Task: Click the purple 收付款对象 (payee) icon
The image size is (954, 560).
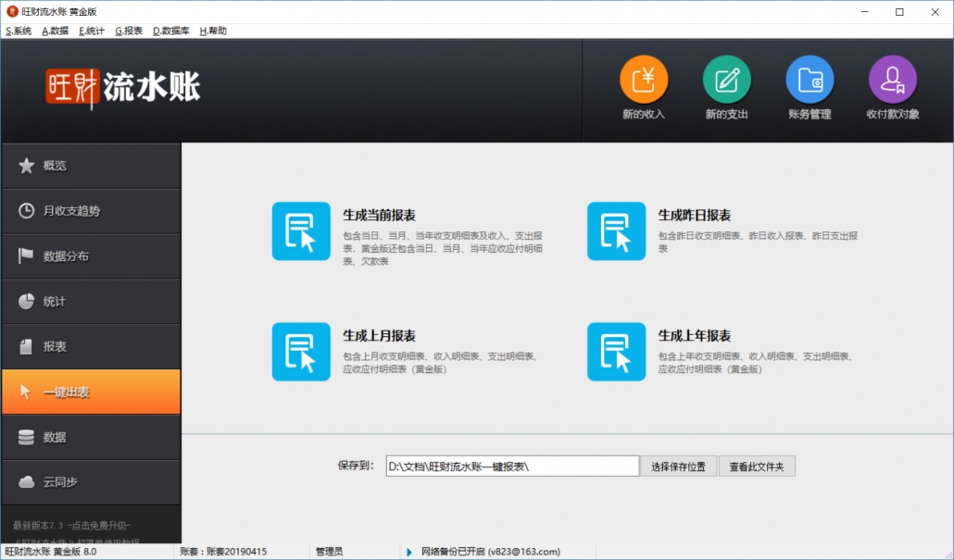Action: (892, 81)
